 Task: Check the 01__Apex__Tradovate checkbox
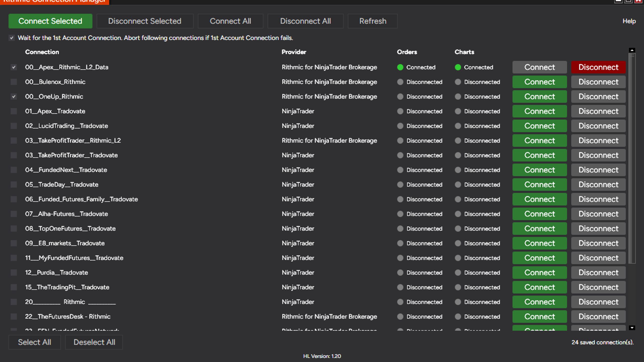click(14, 111)
